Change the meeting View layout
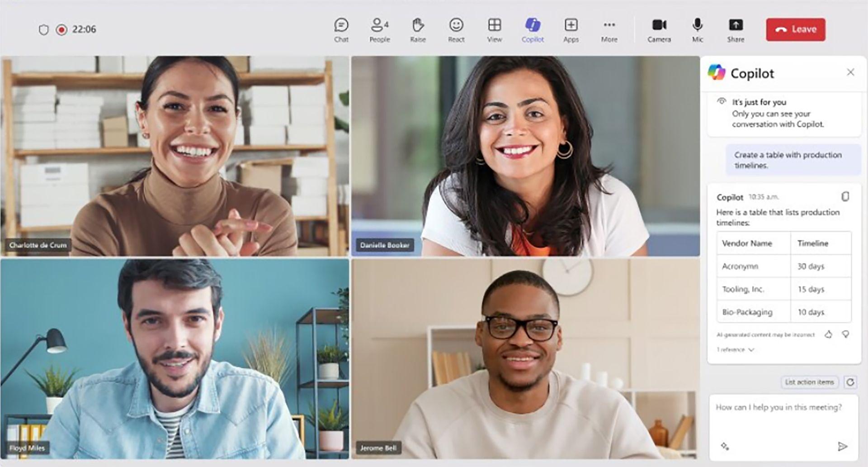 pos(494,30)
